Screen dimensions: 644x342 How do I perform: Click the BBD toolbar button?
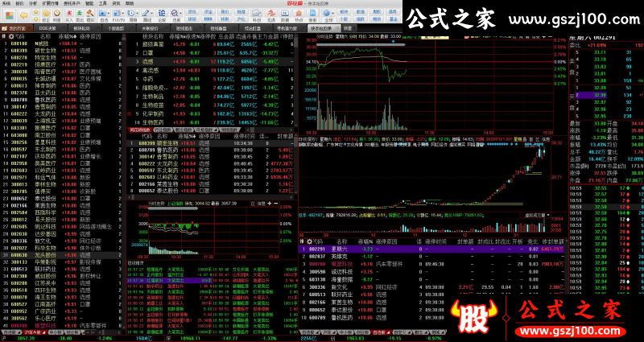[208, 19]
